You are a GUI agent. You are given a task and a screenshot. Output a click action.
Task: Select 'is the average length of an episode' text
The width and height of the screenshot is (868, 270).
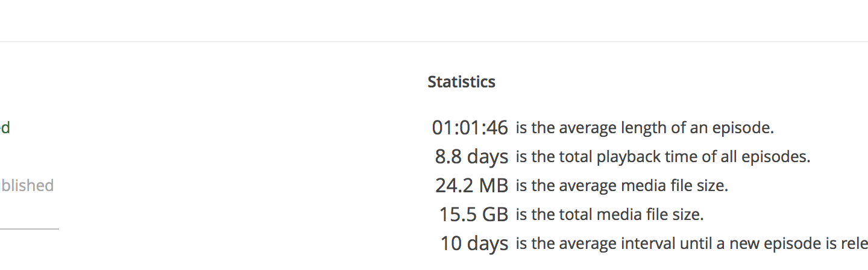pos(644,128)
